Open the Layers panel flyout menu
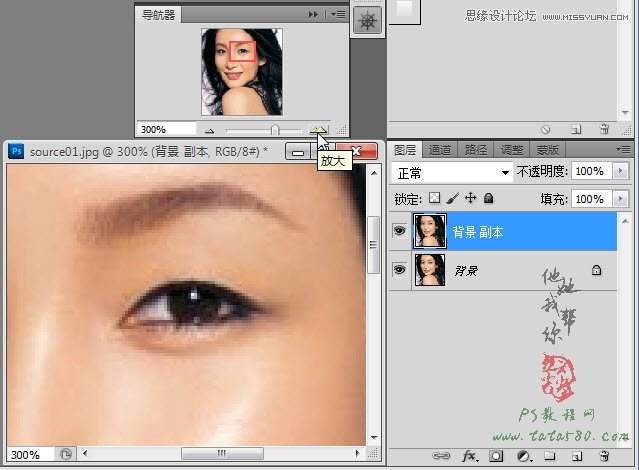 pos(623,150)
